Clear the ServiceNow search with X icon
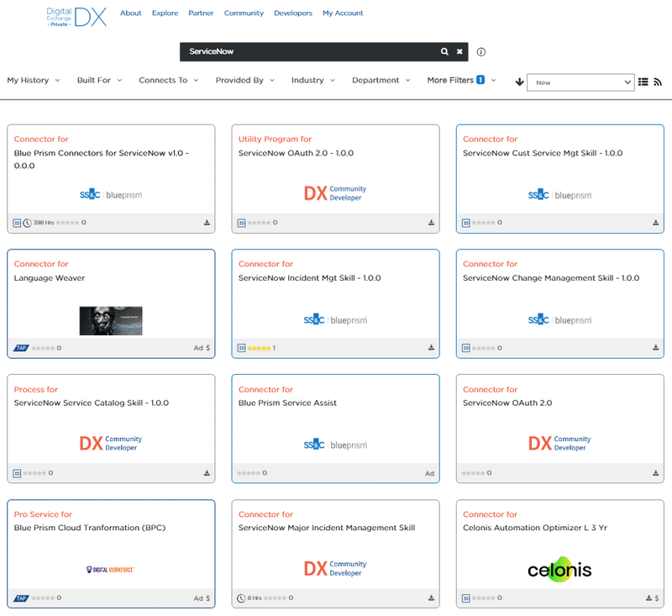This screenshot has height=616, width=672. pos(459,51)
